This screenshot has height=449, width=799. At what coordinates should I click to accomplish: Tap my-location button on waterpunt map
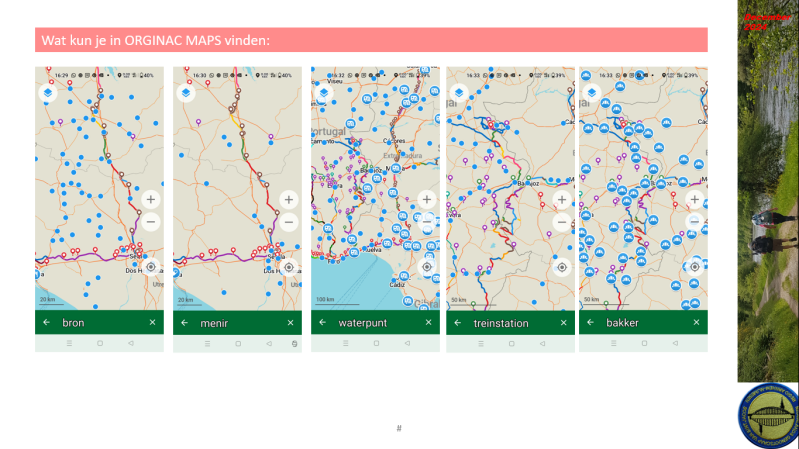click(427, 267)
